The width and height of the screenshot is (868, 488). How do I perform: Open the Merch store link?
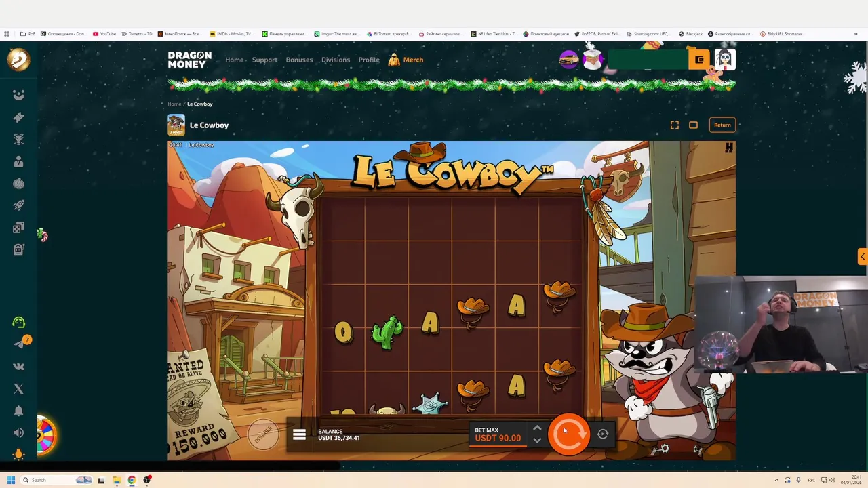tap(406, 60)
